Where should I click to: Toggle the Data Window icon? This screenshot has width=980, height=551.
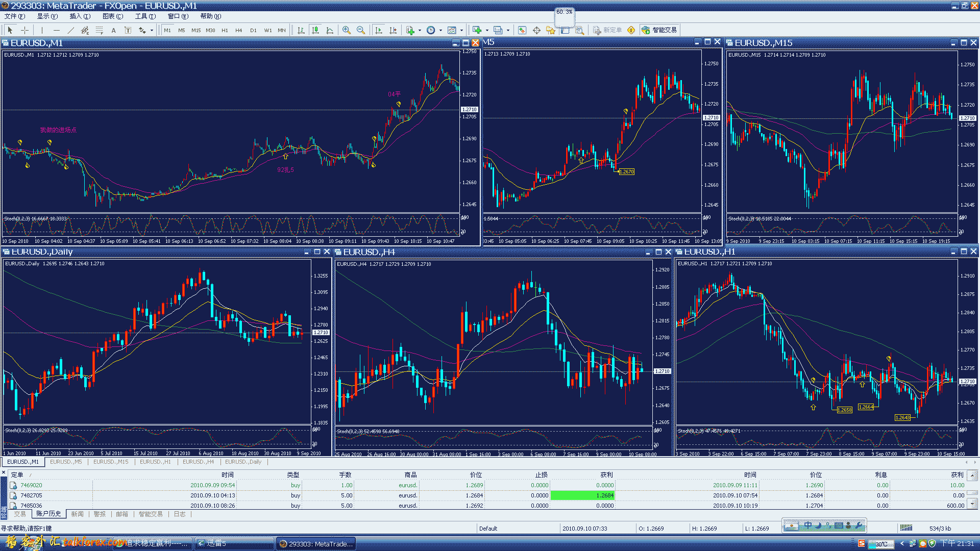coord(536,30)
